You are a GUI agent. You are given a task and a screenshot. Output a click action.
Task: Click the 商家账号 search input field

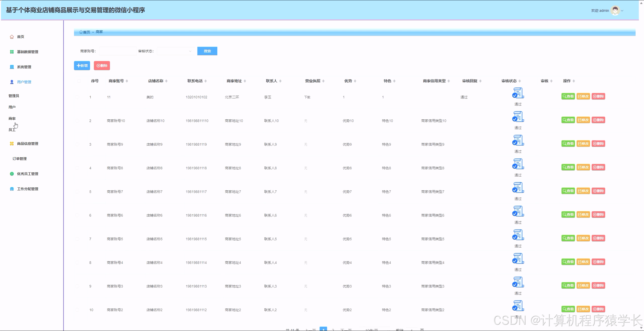coord(118,51)
